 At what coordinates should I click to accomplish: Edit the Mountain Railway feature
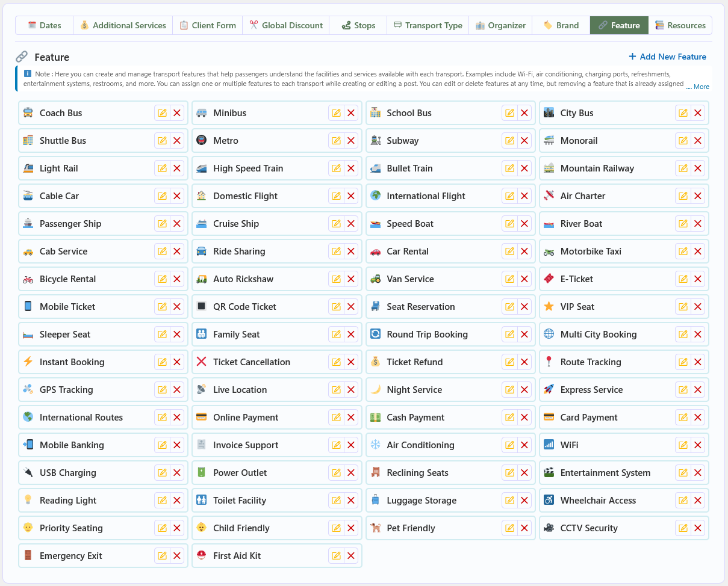[x=683, y=168]
